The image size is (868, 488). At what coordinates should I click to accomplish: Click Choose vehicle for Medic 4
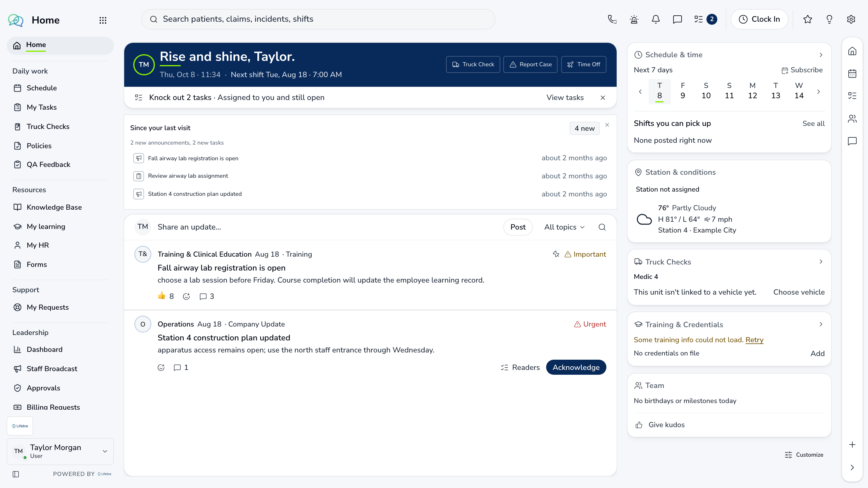click(799, 292)
